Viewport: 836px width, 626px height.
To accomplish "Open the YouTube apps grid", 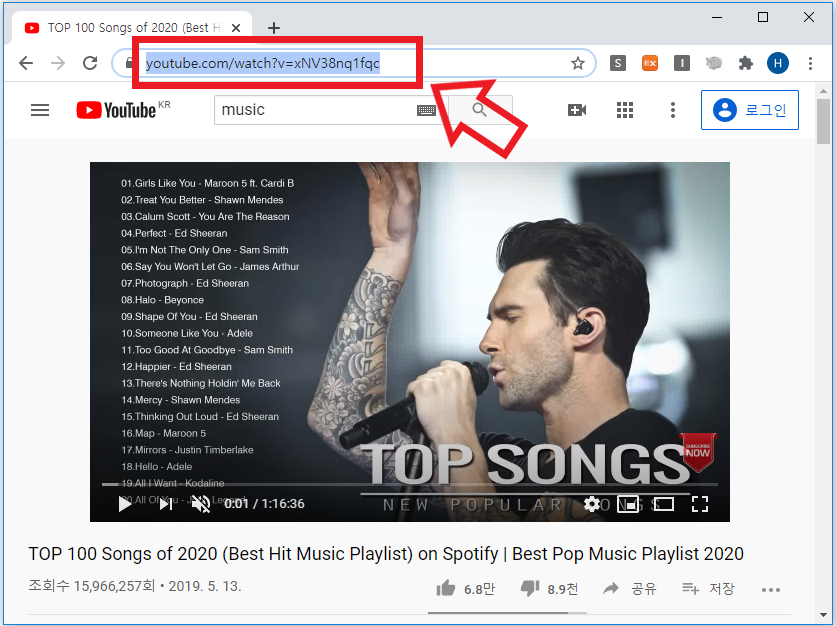I will click(x=625, y=110).
